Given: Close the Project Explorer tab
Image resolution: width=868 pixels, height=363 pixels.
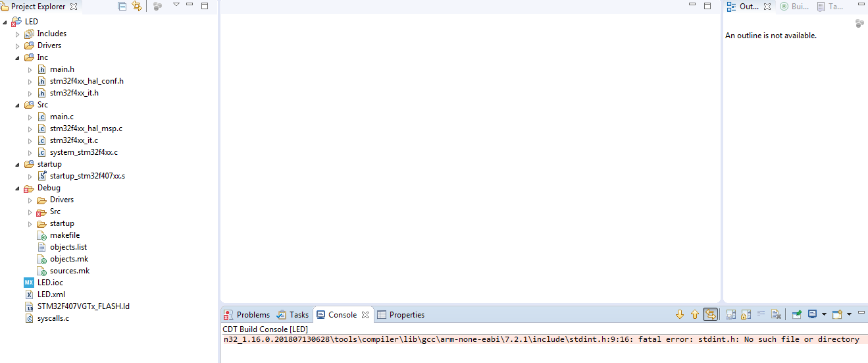Looking at the screenshot, I should pyautogui.click(x=74, y=6).
